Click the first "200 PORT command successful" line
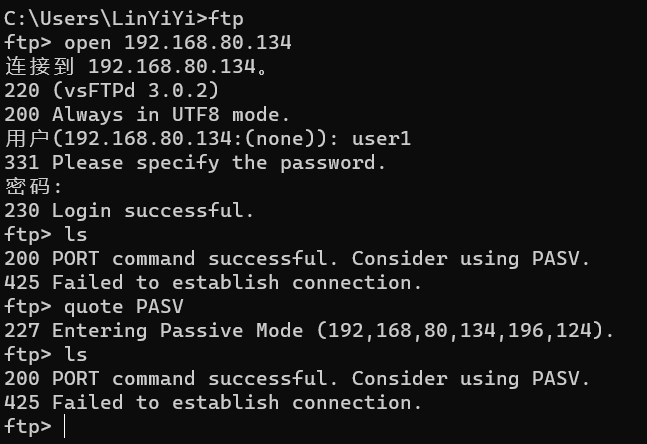Image resolution: width=647 pixels, height=444 pixels. click(297, 259)
